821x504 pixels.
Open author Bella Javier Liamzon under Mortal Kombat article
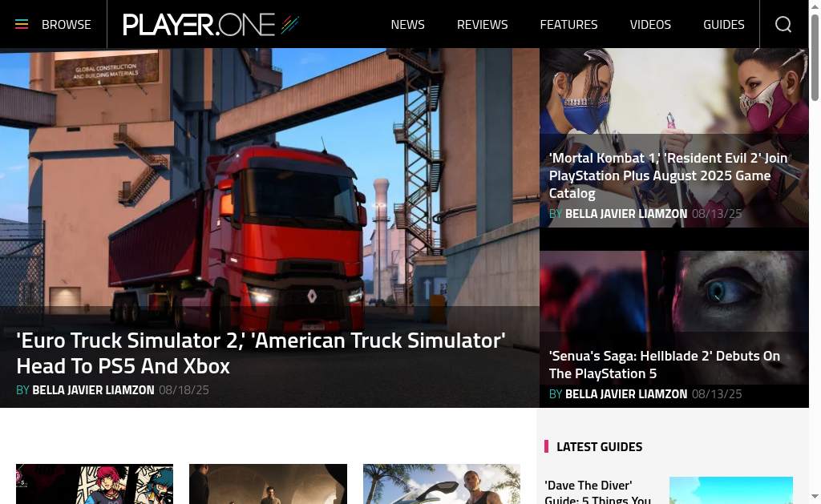626,213
